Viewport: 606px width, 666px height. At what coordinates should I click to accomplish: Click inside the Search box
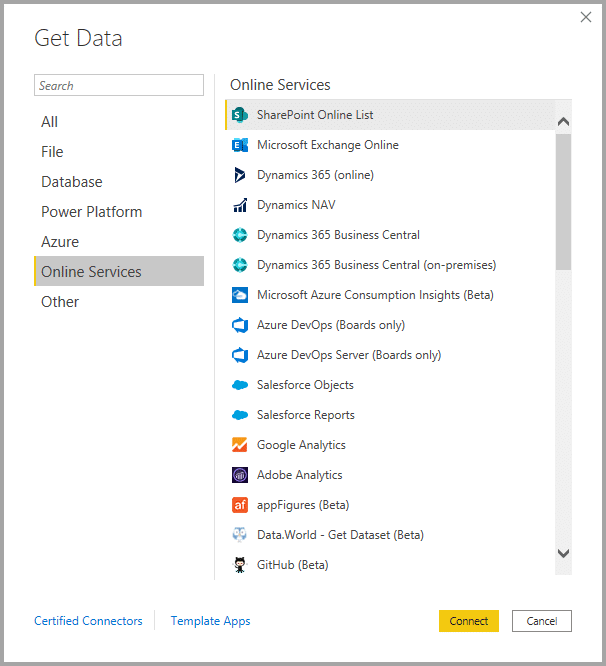coord(118,86)
